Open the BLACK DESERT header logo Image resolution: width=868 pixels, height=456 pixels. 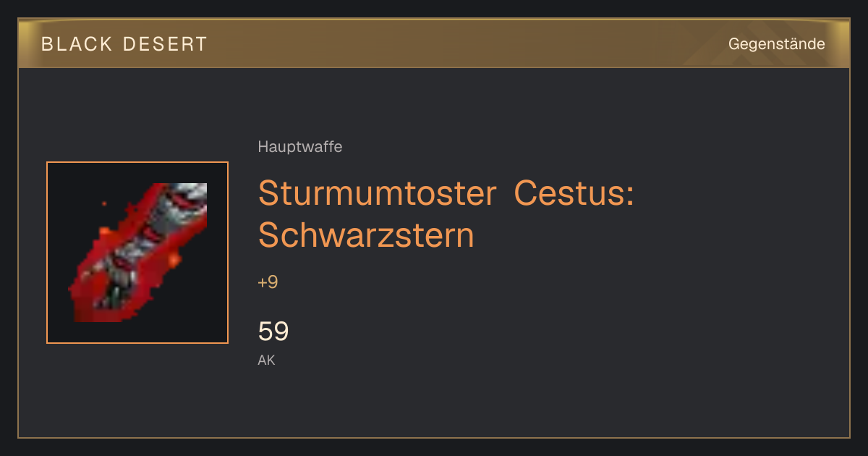tap(124, 44)
